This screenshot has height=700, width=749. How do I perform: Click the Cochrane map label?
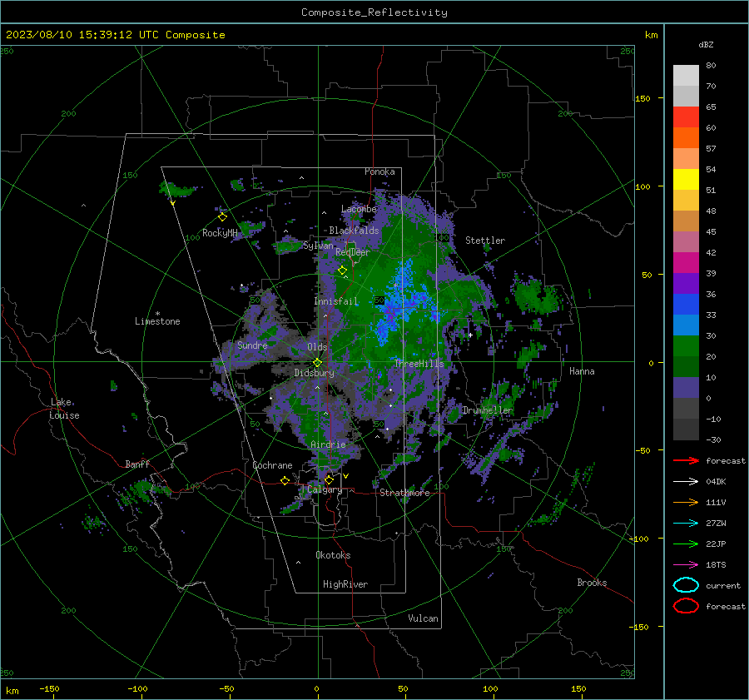click(272, 465)
